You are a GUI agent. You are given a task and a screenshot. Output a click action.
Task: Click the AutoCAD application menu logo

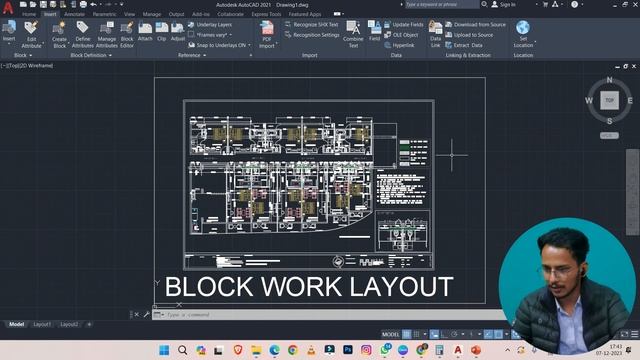(8, 7)
